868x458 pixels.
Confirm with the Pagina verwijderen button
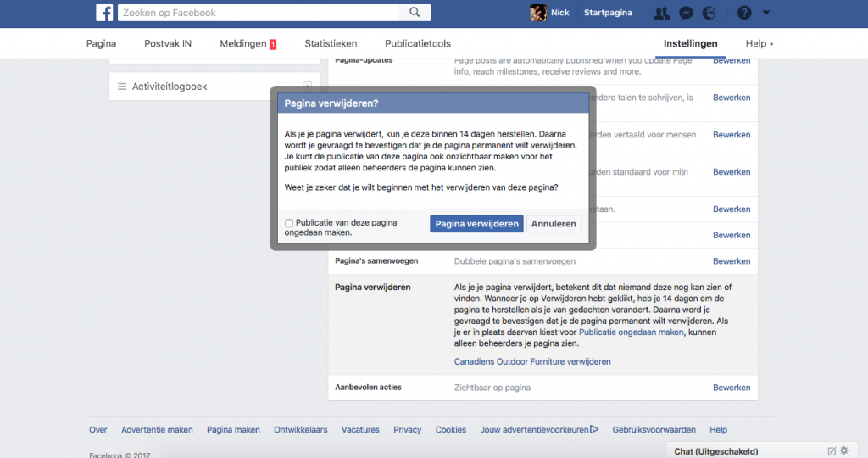pyautogui.click(x=476, y=224)
